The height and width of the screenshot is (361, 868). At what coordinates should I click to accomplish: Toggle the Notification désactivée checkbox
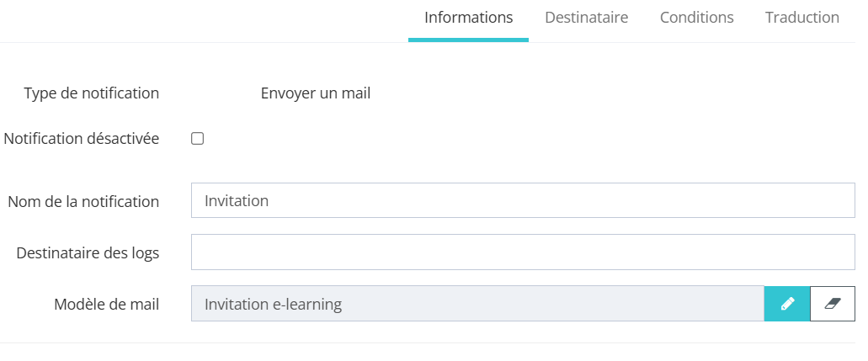pyautogui.click(x=198, y=139)
